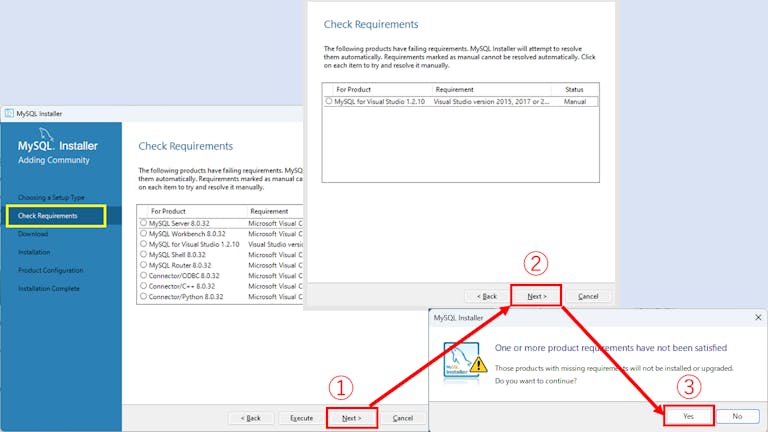Close the requirements-not-satisfied dialog

(758, 317)
